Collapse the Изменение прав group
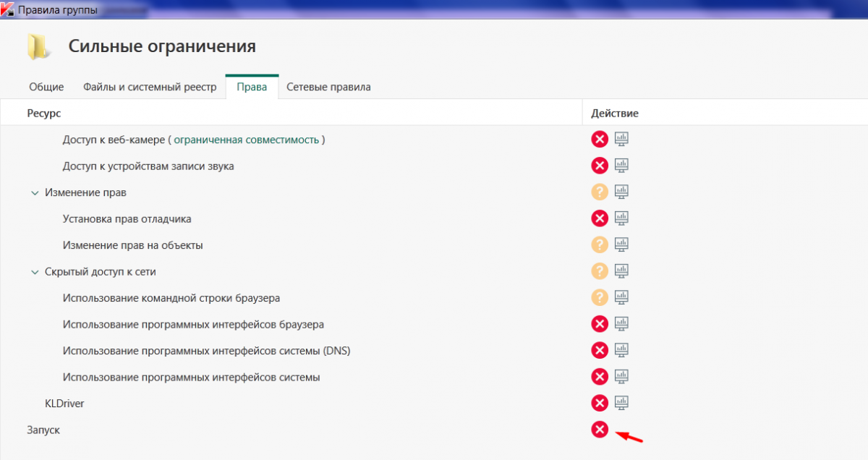This screenshot has width=868, height=460. 34,192
